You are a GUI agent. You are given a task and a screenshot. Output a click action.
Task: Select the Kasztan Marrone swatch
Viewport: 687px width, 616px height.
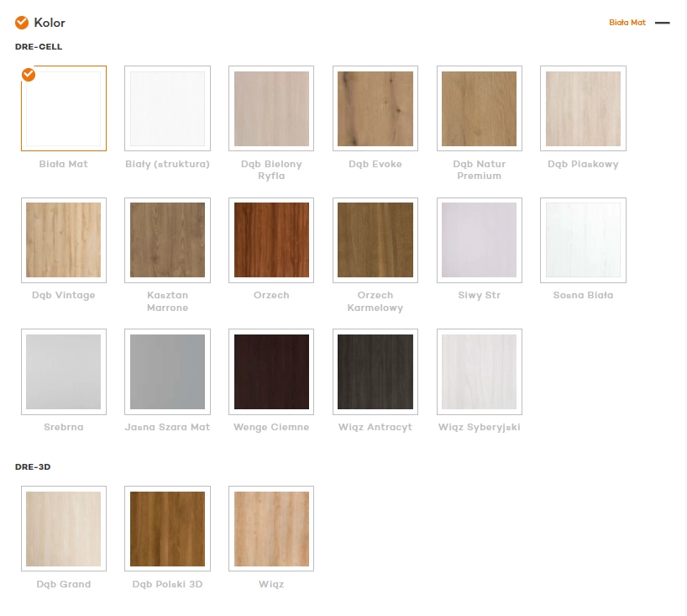(x=167, y=240)
